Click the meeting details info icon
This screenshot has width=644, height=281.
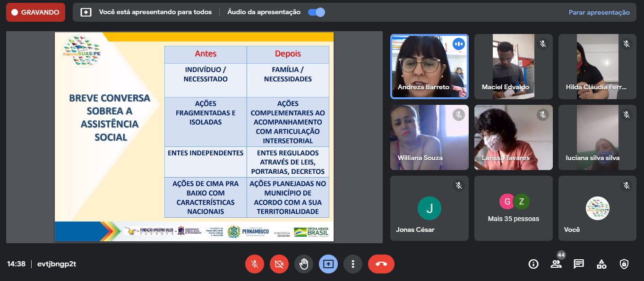tap(533, 264)
